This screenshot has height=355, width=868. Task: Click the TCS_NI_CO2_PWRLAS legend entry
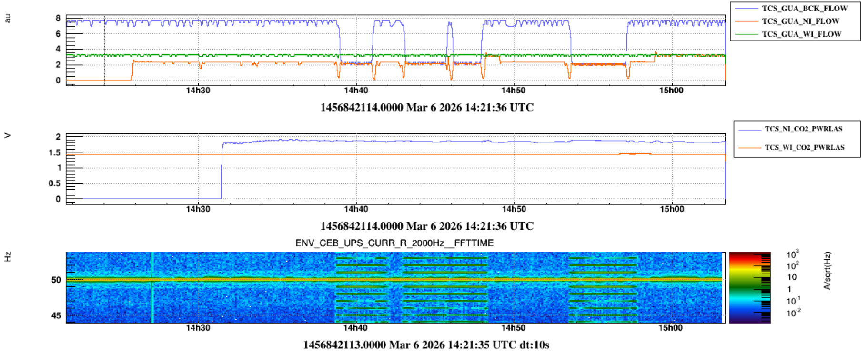(x=803, y=129)
